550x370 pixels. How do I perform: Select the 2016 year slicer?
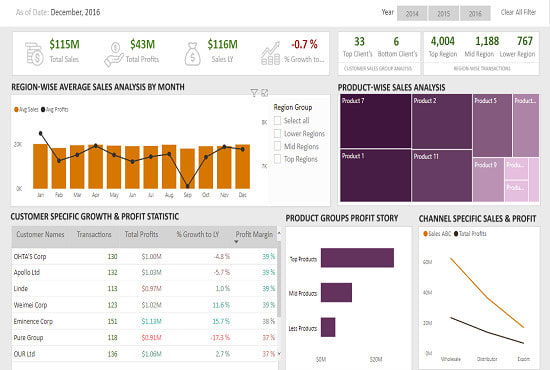coord(475,13)
